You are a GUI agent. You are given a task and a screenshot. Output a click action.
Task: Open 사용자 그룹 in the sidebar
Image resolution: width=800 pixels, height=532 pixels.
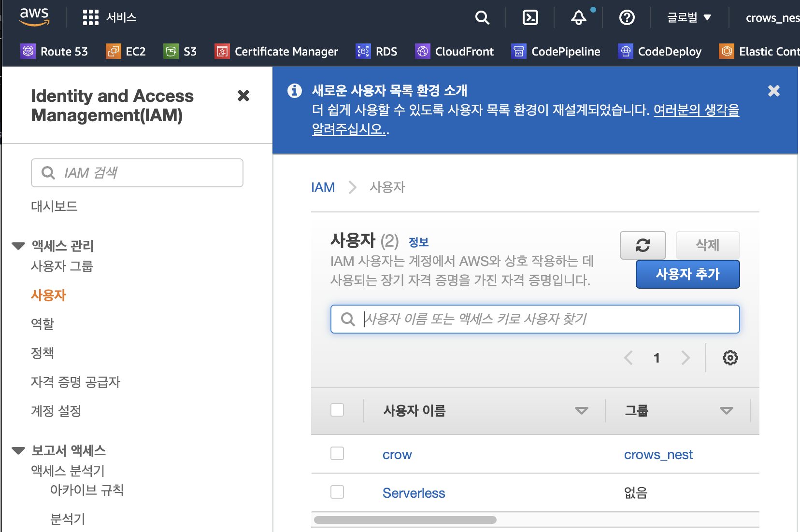[62, 266]
